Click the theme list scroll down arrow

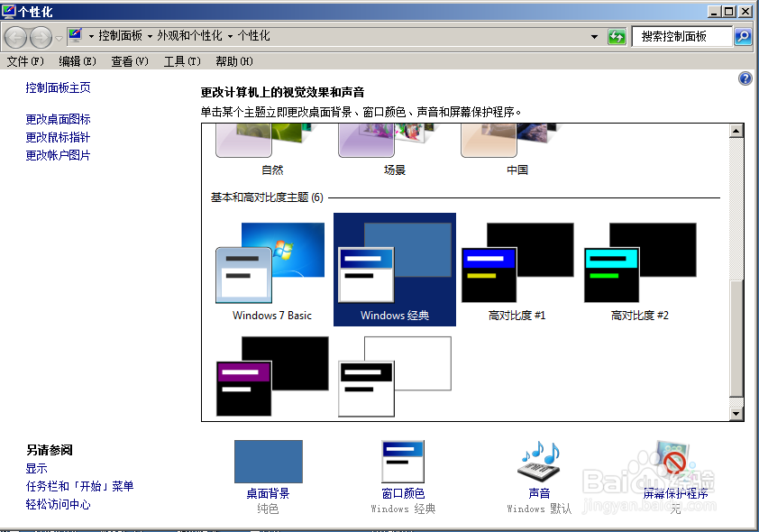pos(736,414)
